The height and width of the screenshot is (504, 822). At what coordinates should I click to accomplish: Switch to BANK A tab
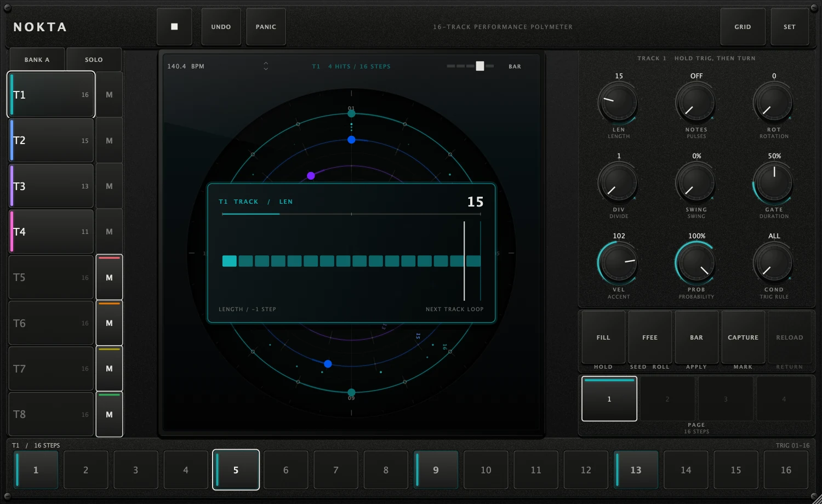point(37,60)
